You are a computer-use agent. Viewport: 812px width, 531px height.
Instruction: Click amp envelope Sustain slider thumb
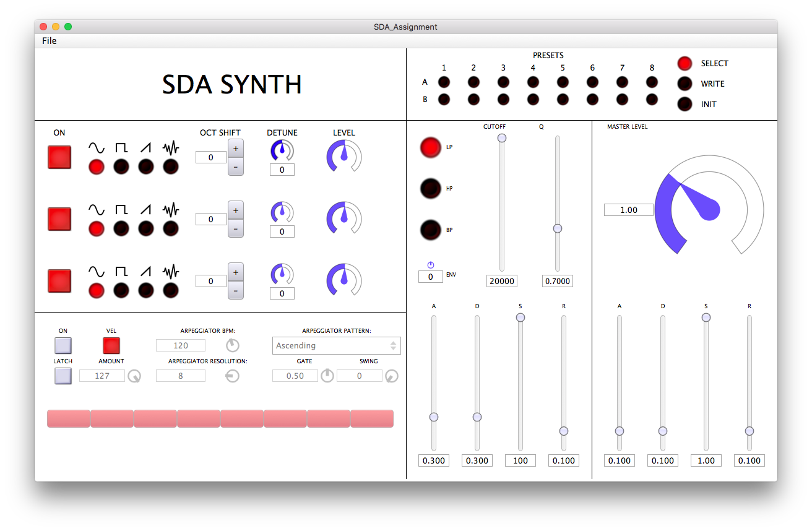pos(706,317)
